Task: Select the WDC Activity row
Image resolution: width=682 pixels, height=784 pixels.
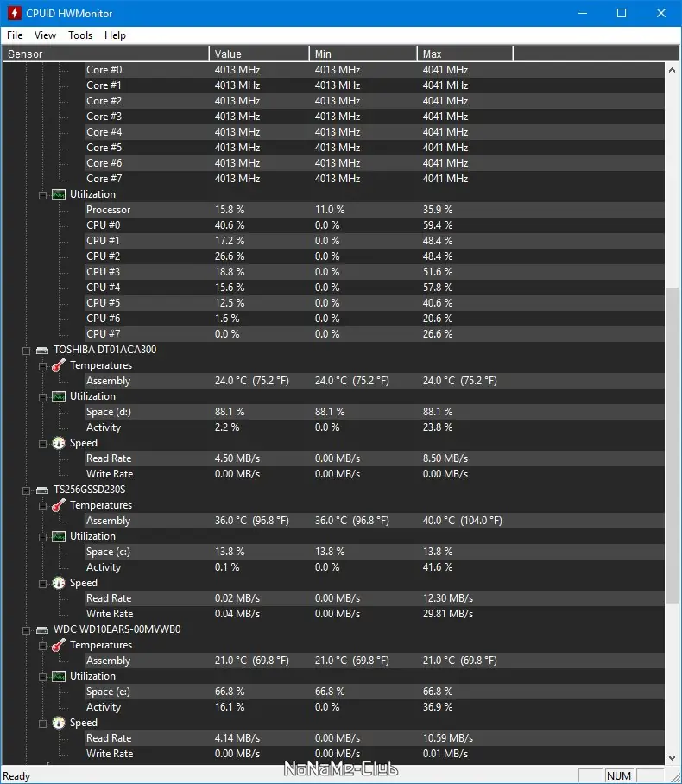Action: pyautogui.click(x=374, y=707)
